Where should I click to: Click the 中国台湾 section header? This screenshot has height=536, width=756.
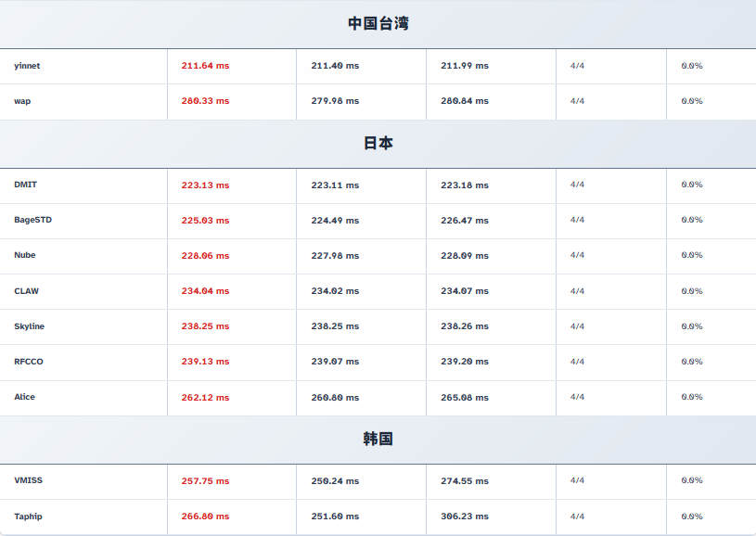(378, 23)
